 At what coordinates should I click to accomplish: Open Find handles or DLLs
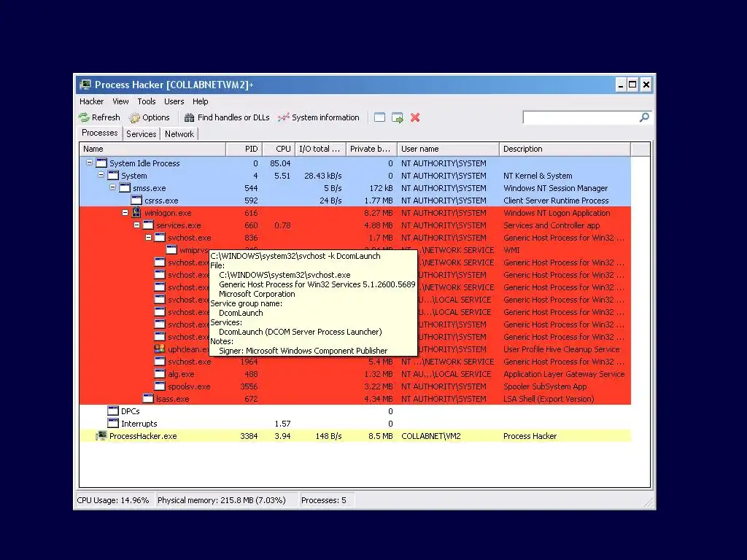tap(227, 117)
